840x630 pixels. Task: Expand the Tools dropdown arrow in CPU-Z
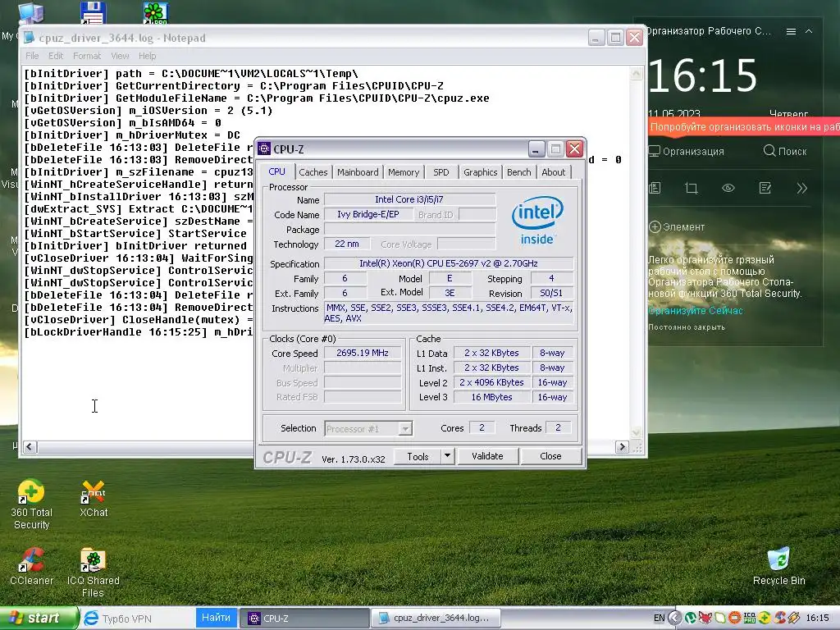447,456
